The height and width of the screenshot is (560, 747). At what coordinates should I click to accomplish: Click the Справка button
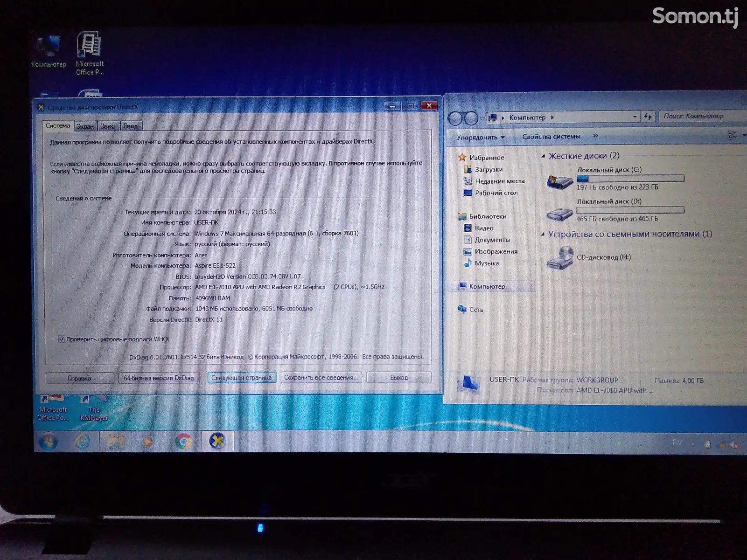pyautogui.click(x=79, y=378)
